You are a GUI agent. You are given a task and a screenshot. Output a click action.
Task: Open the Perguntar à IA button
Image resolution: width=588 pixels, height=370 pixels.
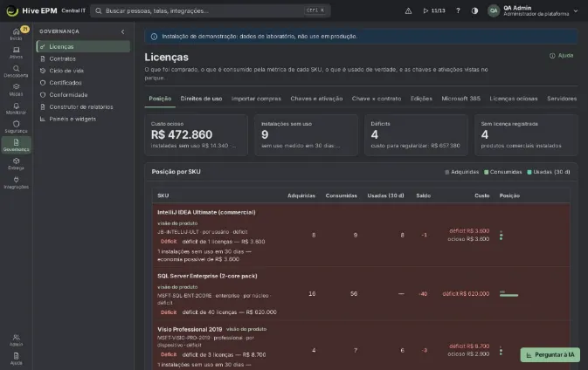pyautogui.click(x=550, y=354)
